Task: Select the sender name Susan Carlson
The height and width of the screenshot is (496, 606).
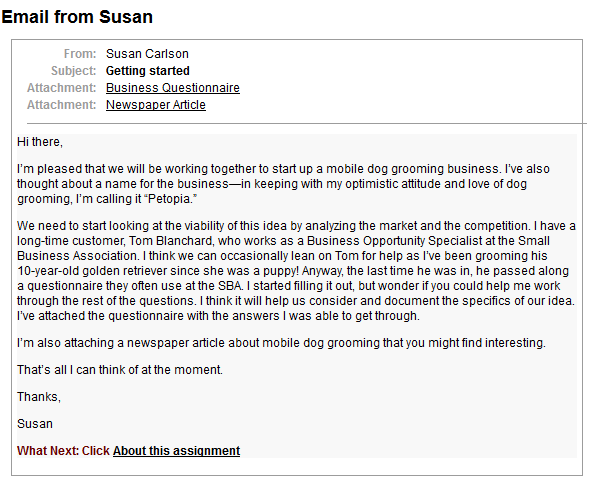Action: click(147, 54)
